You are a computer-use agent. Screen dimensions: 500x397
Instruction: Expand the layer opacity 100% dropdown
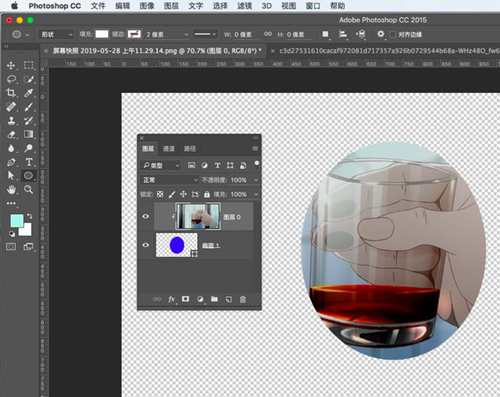(256, 180)
